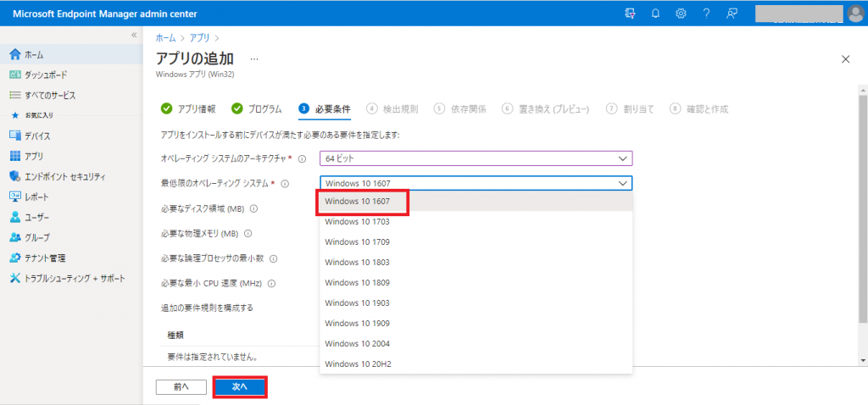868x405 pixels.
Task: Close the アプリの追加 blade
Action: 845,59
